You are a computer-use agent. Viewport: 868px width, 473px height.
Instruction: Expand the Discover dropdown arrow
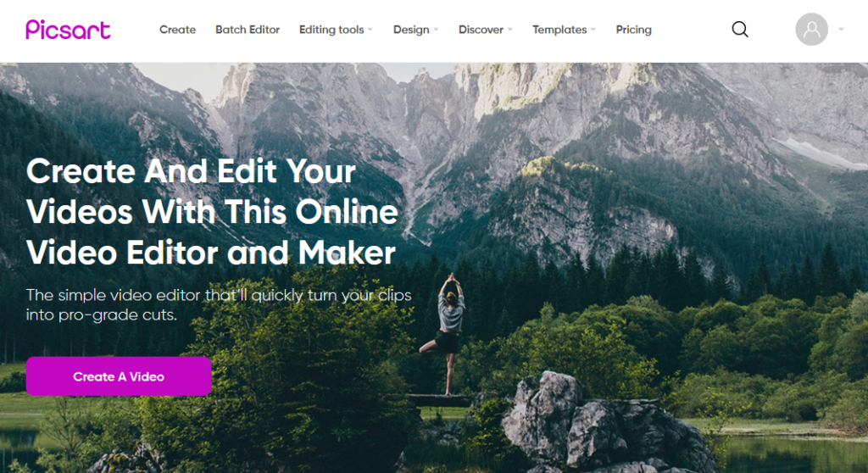coord(509,30)
